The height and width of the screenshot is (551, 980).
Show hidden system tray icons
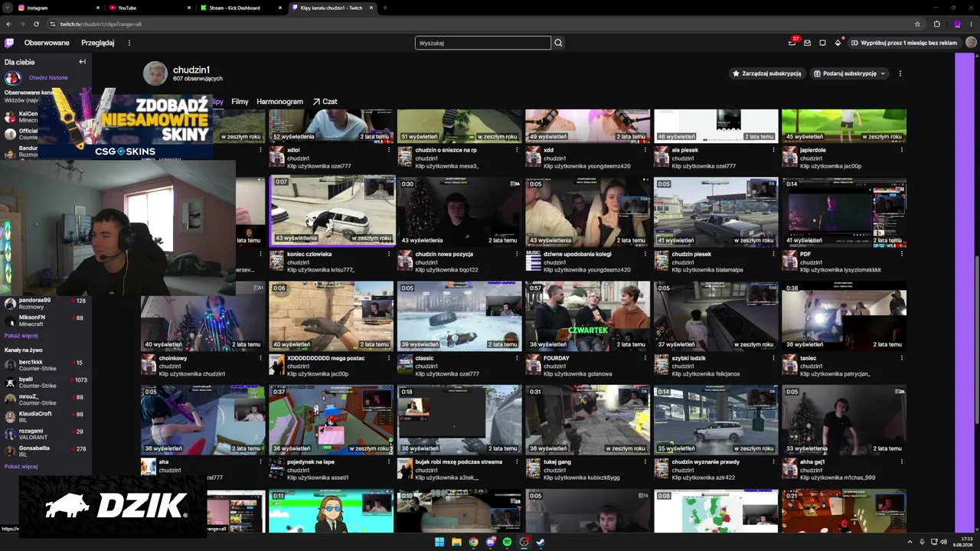click(908, 542)
